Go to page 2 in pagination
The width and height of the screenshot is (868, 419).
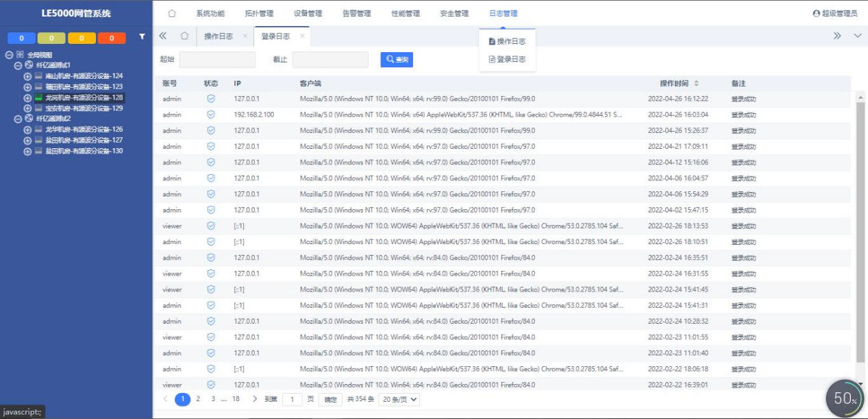198,398
